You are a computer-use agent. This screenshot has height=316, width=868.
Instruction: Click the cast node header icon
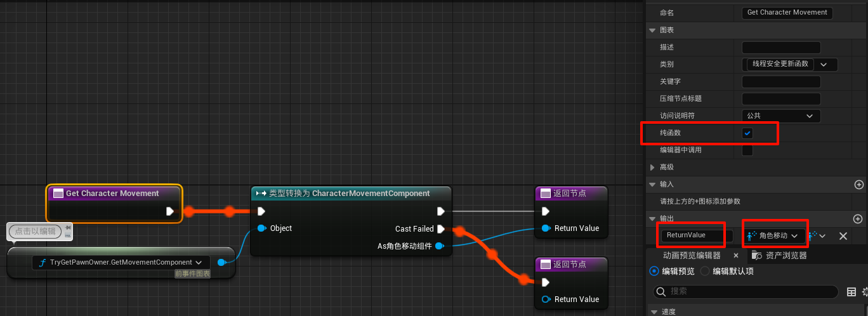pos(261,194)
